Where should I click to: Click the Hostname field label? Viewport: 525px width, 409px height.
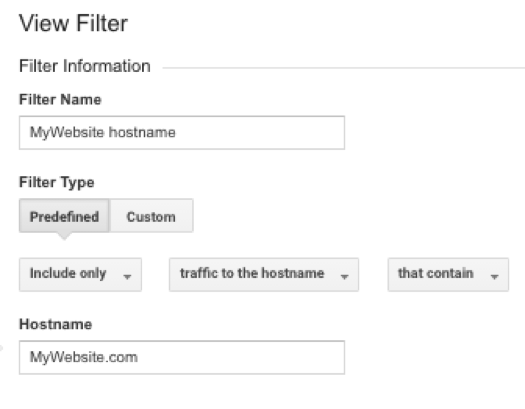pos(56,324)
